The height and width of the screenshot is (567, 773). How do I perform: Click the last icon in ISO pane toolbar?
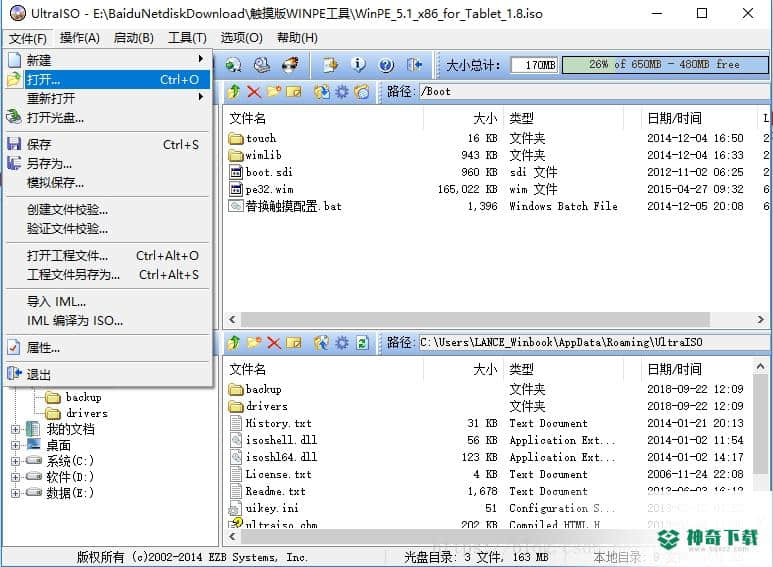point(362,92)
